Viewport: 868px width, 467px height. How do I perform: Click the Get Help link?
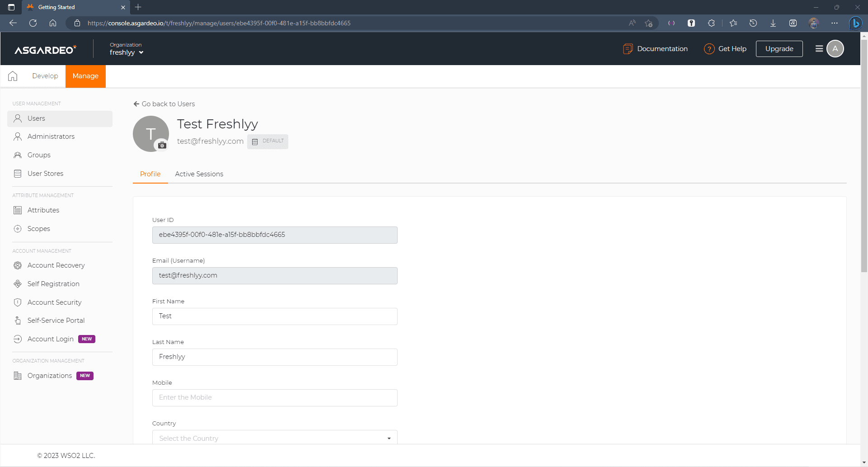732,49
